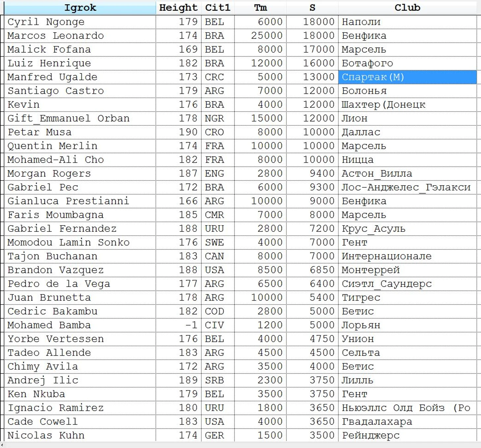The image size is (481, 448).
Task: Sort the table by Tm column
Action: tap(260, 8)
